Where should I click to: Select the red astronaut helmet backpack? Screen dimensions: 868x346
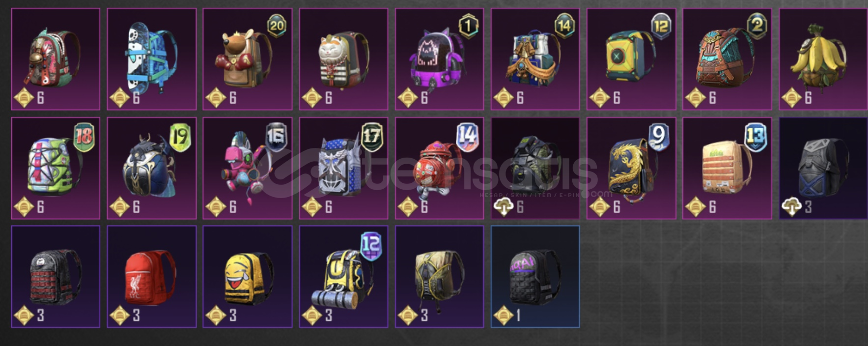click(x=439, y=168)
